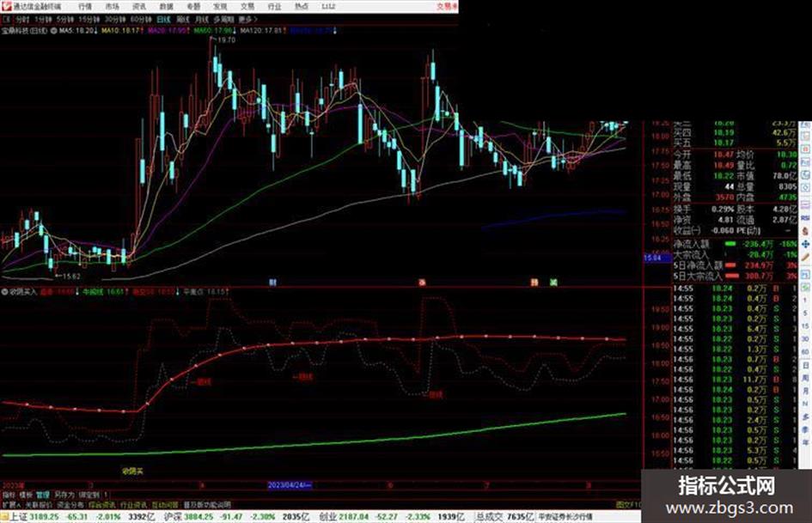Click the MA5 moving average label
812x523 pixels.
(78, 31)
